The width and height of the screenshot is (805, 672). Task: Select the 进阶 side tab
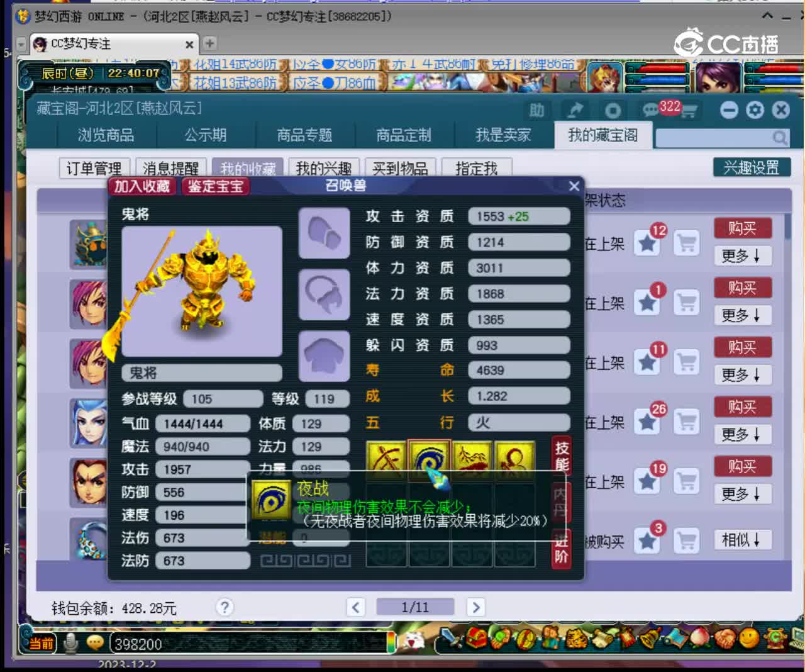[561, 548]
